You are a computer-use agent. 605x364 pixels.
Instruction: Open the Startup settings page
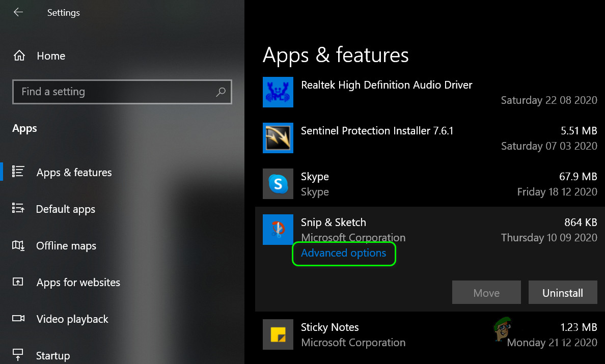pyautogui.click(x=53, y=355)
